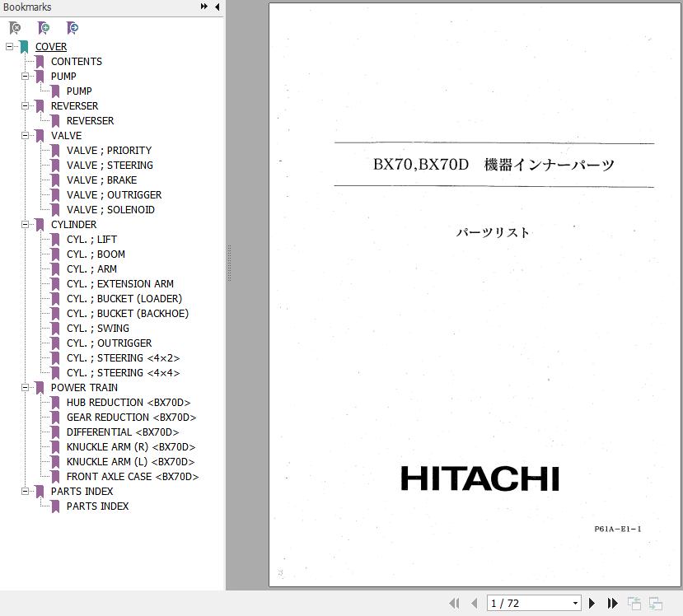Open the CONTENTS bookmark
The height and width of the screenshot is (616, 683).
click(76, 62)
